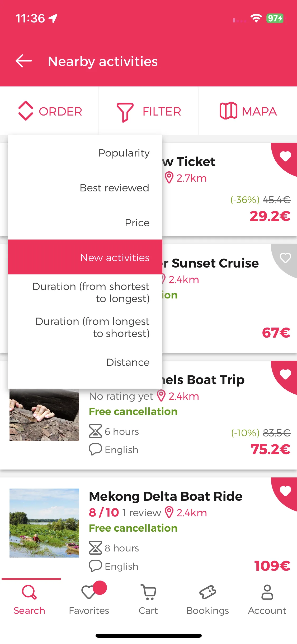Viewport: 297px width, 644px height.
Task: Toggle favorite heart on Sunset Cruise
Action: click(x=285, y=258)
